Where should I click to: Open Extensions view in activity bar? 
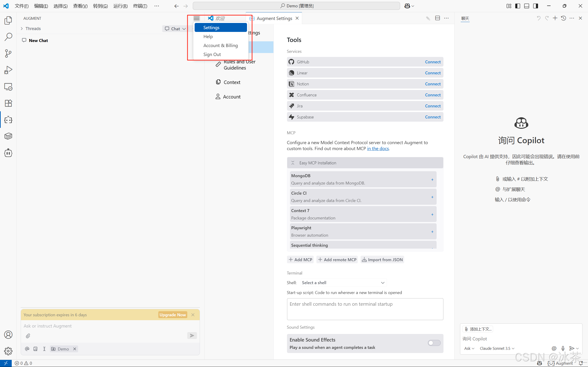tap(8, 103)
